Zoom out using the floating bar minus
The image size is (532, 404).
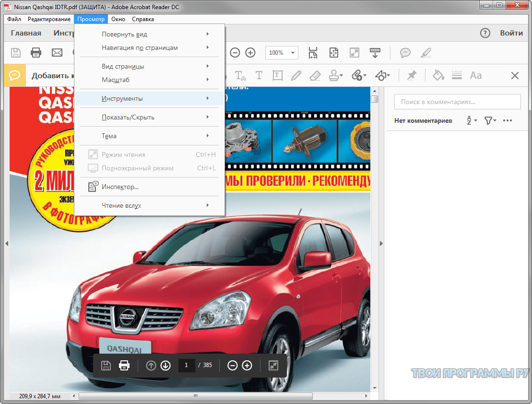pyautogui.click(x=232, y=365)
